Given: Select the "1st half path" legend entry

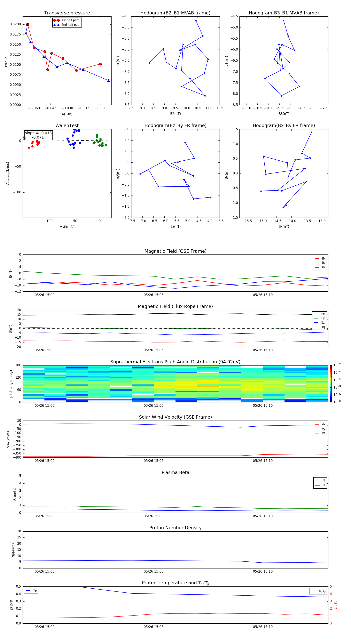Looking at the screenshot, I should coord(66,20).
